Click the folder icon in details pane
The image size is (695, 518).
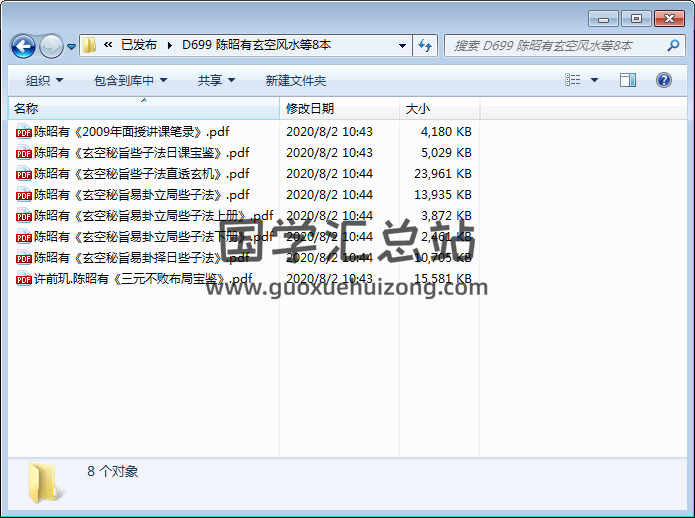[45, 483]
